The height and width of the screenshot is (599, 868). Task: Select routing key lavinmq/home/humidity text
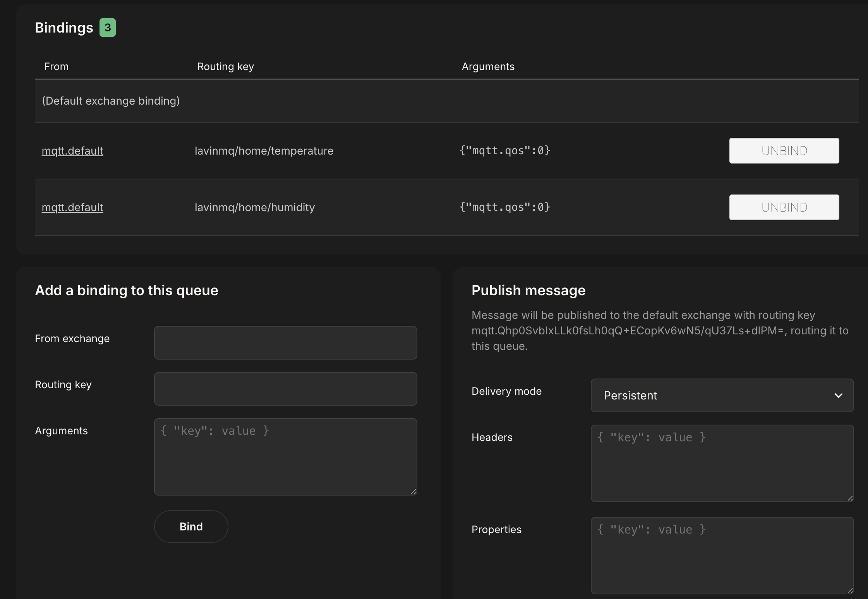[x=255, y=207]
